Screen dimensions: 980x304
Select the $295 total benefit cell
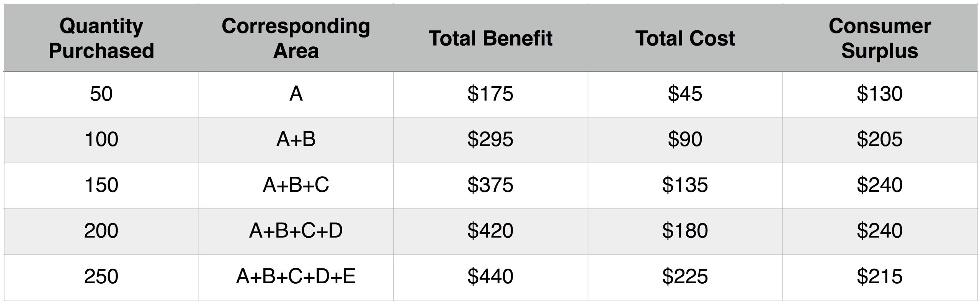[490, 140]
